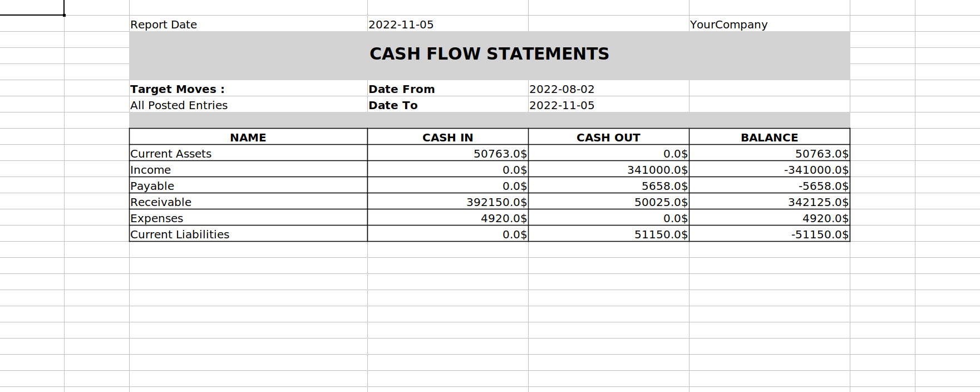Viewport: 980px width, 392px height.
Task: Select the Receivable row name
Action: 248,202
